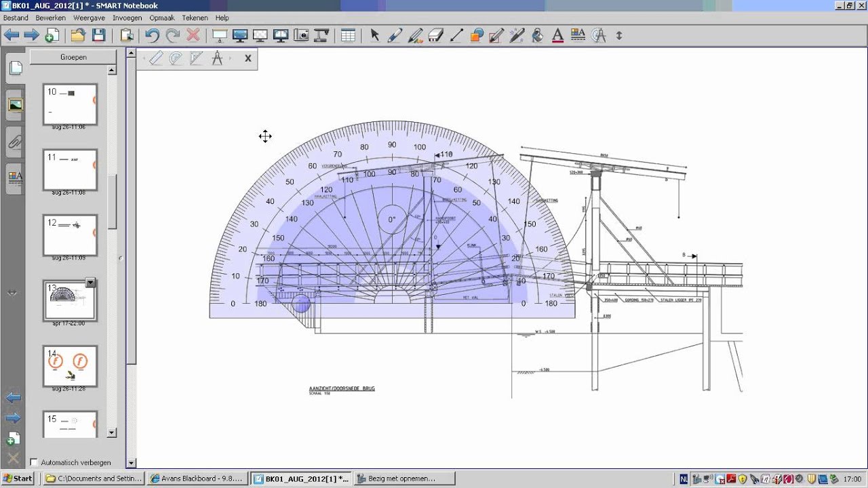Click page sorter scrollbar down arrow
This screenshot has width=868, height=488.
(x=112, y=433)
